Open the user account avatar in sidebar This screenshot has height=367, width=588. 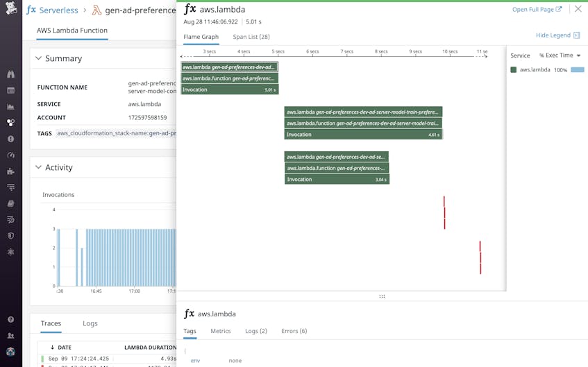10,352
